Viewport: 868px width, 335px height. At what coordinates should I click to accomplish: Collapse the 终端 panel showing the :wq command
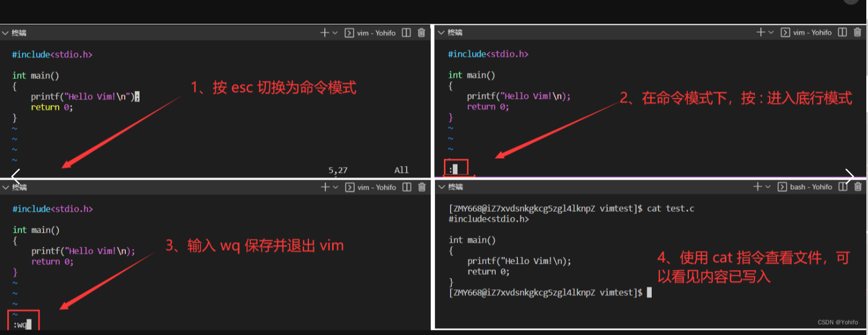pyautogui.click(x=5, y=188)
